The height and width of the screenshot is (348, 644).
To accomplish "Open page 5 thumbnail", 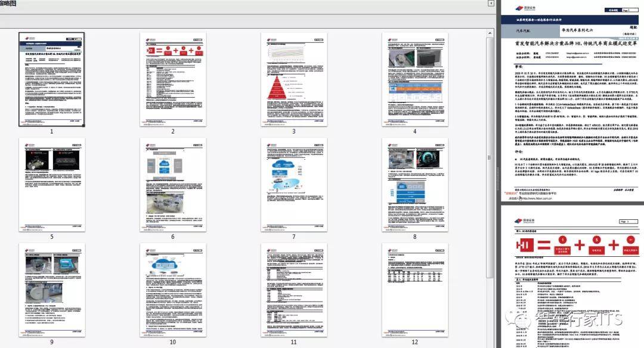I will (x=52, y=185).
